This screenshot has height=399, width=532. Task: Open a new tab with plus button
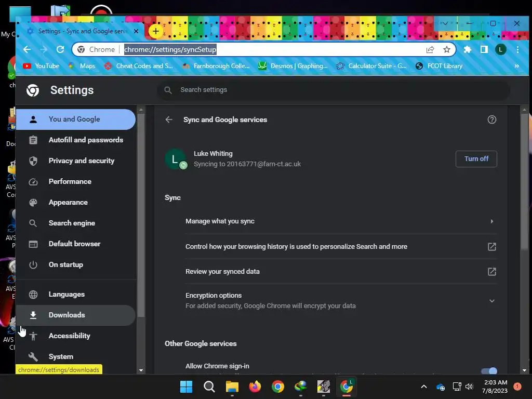click(x=156, y=31)
